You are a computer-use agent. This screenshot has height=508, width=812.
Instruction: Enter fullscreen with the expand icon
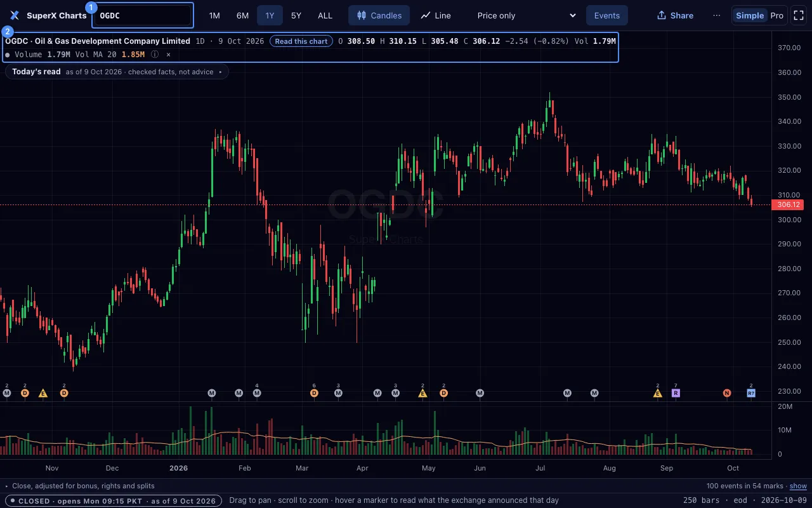799,15
